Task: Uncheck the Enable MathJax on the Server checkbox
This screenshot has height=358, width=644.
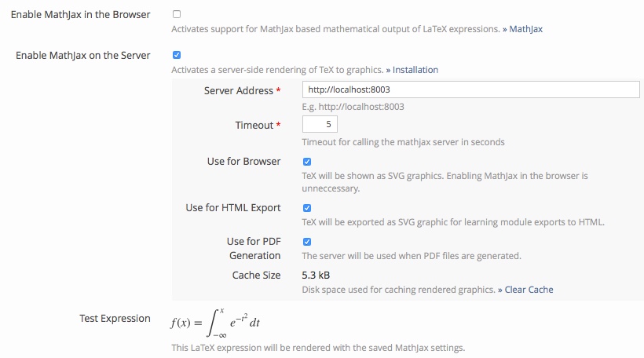Action: (x=176, y=55)
